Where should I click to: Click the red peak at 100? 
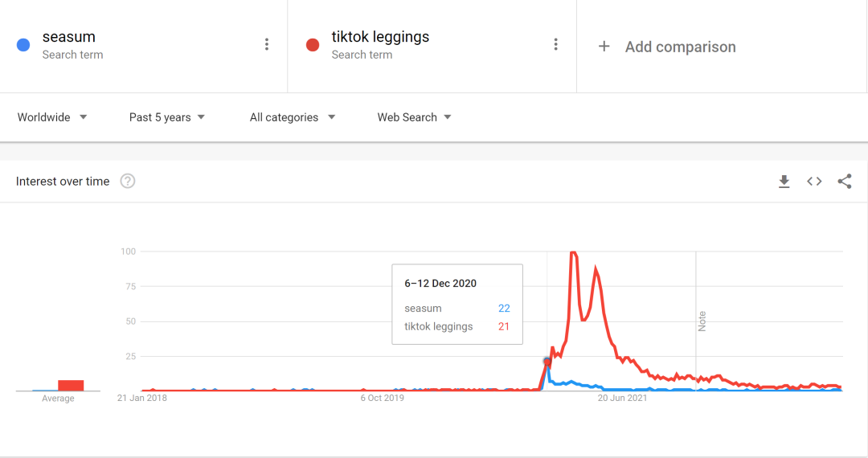[x=574, y=253]
